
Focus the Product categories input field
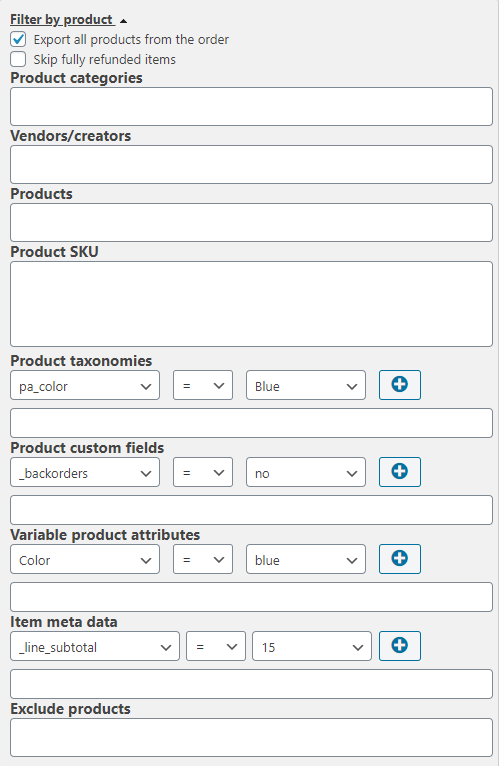click(x=251, y=106)
